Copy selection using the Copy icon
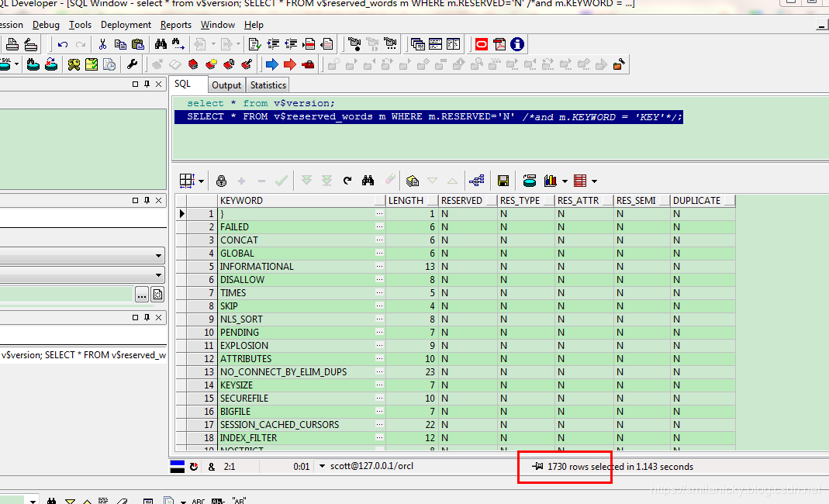829x504 pixels. [120, 44]
